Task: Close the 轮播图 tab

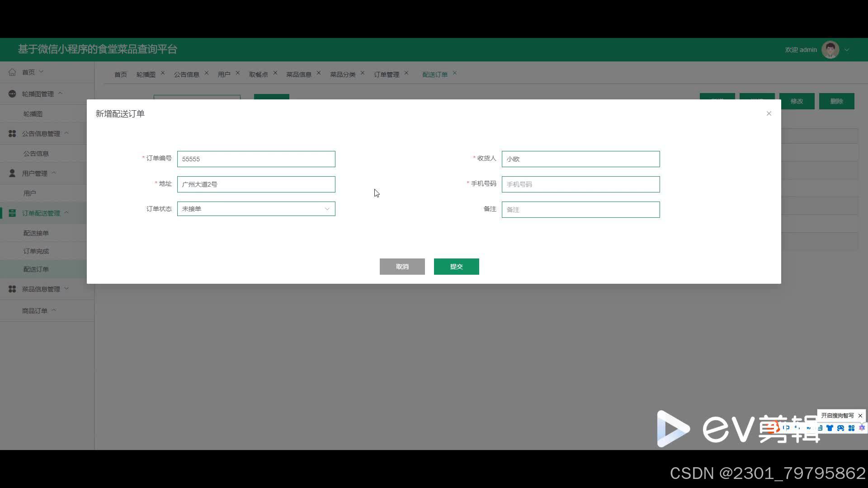Action: pyautogui.click(x=163, y=73)
